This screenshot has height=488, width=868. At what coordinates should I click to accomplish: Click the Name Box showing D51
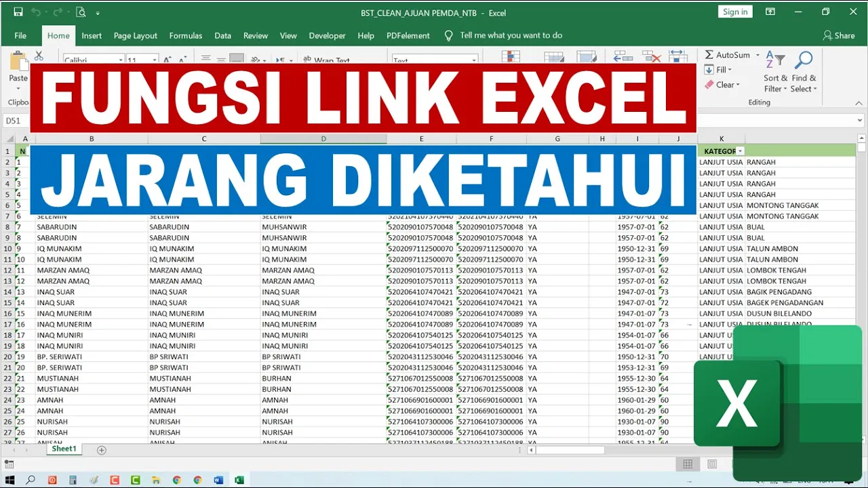(15, 121)
